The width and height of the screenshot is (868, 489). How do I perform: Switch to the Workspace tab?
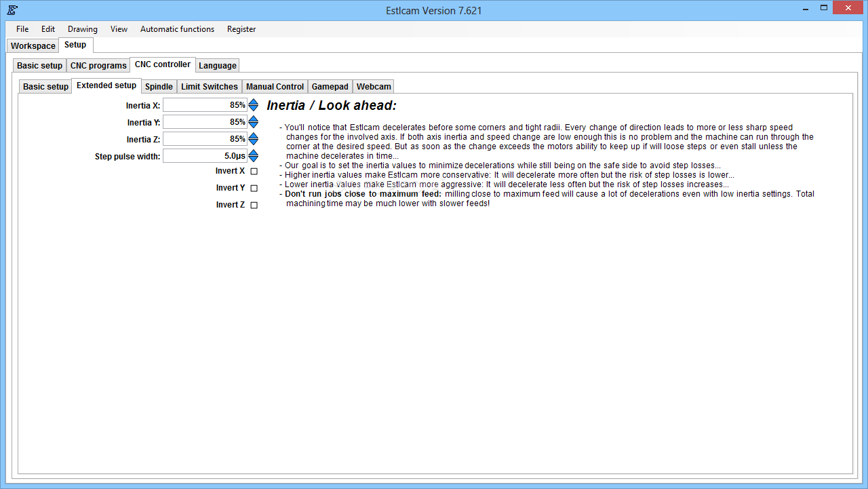[x=33, y=46]
